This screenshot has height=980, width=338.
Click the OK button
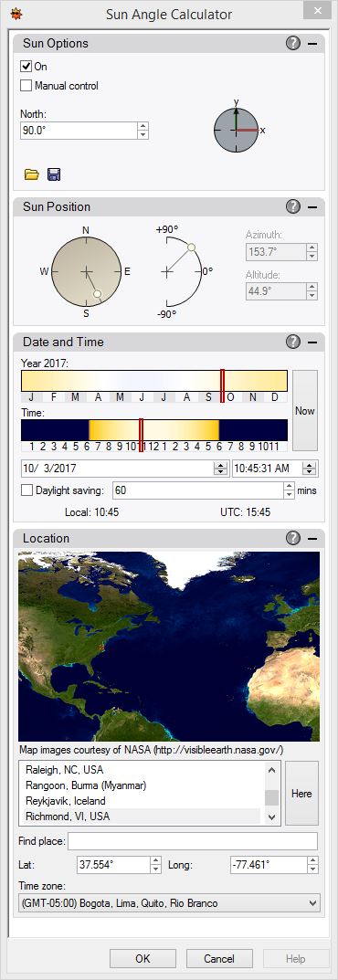(143, 959)
